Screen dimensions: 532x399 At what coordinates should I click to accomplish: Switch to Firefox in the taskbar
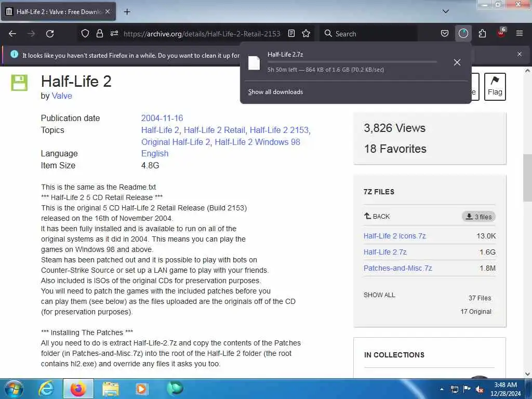(78, 389)
